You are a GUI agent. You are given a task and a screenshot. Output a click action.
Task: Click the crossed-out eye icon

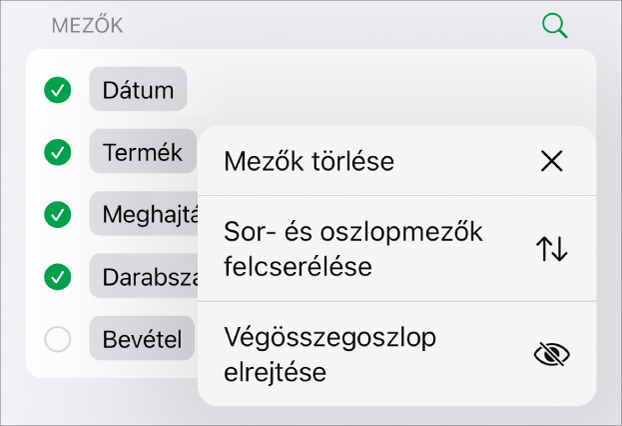coord(551,354)
